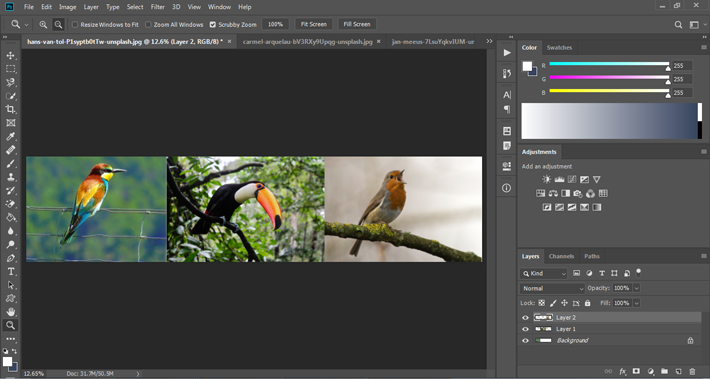The height and width of the screenshot is (379, 710).
Task: Activate the Crop tool
Action: 10,109
